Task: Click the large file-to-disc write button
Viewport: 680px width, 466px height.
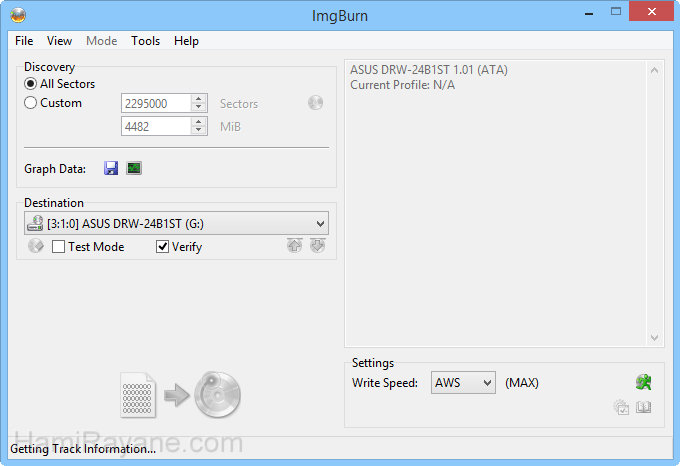Action: pyautogui.click(x=180, y=394)
